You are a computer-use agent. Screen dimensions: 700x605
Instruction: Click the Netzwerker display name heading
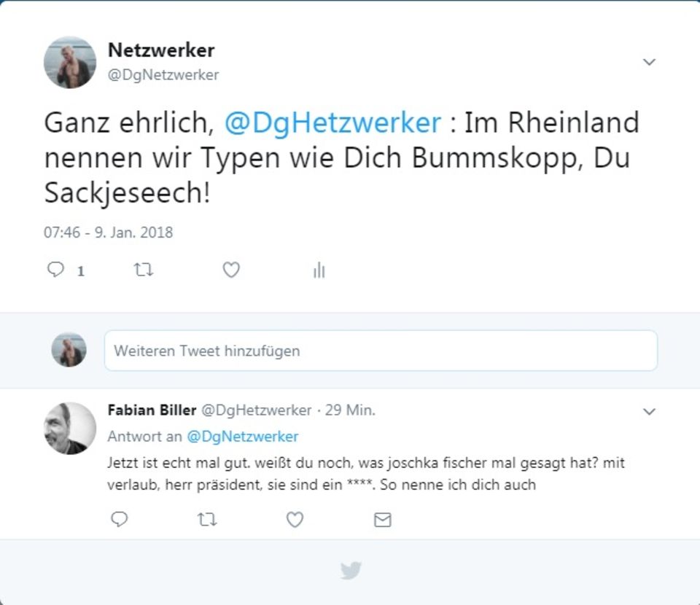161,50
